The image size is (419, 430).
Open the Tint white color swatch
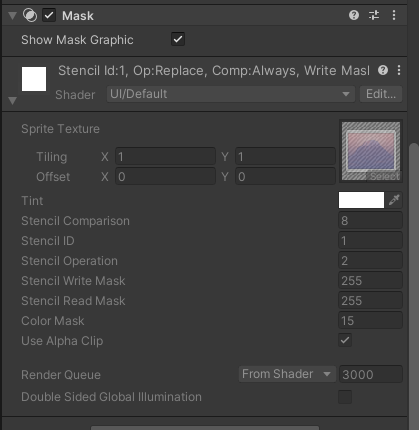click(361, 200)
